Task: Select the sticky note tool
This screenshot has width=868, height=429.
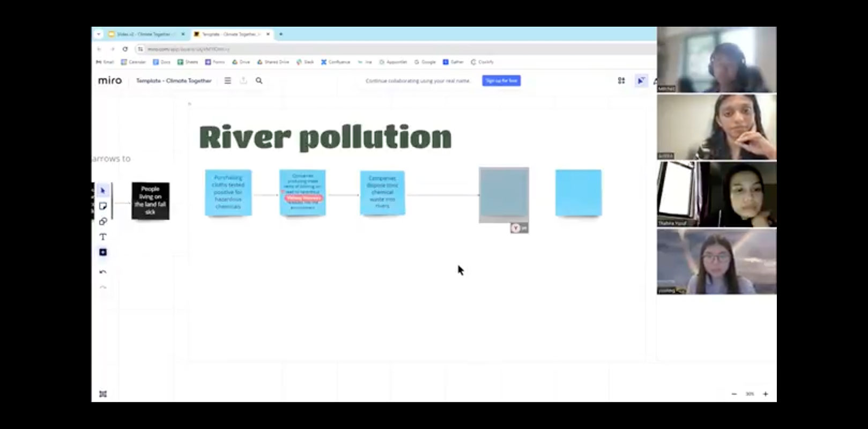Action: point(103,206)
